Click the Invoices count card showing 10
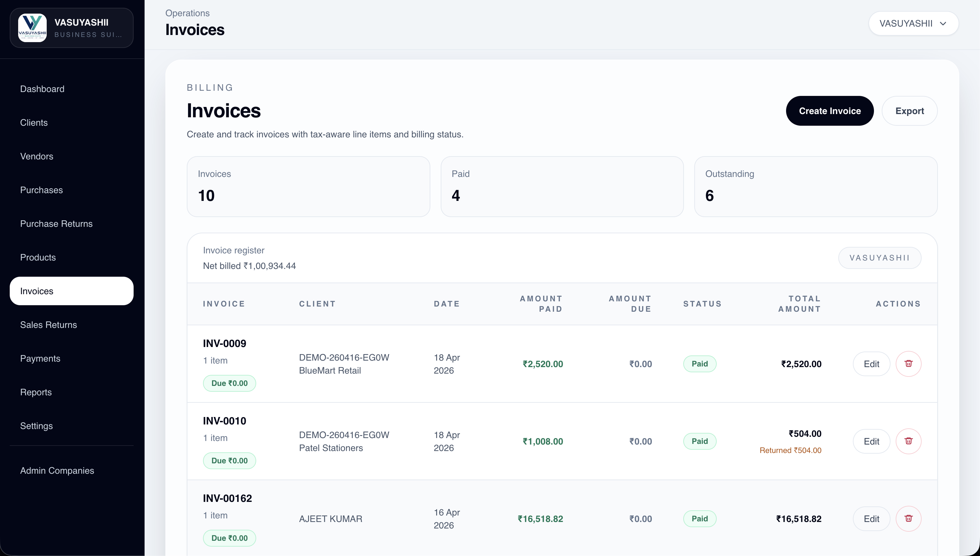This screenshot has width=980, height=556. click(308, 187)
